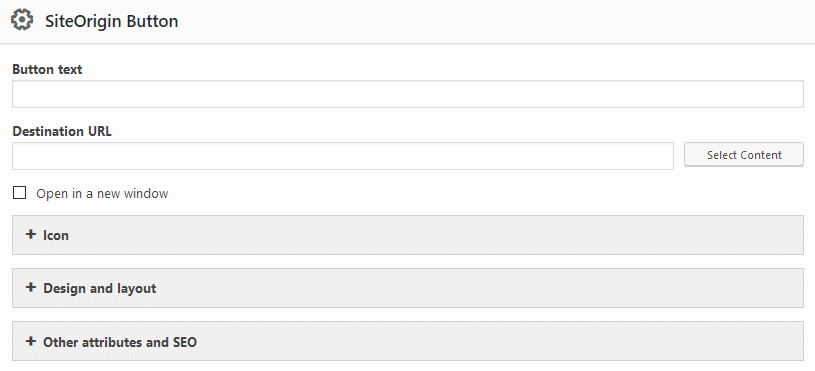Click the 'Destination URL' field label
Image resolution: width=815 pixels, height=371 pixels.
[62, 131]
